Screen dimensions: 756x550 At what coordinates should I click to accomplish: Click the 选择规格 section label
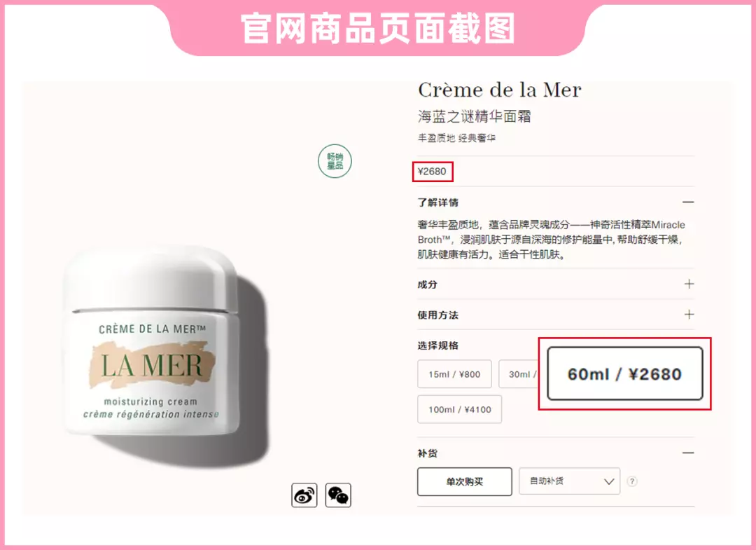(437, 345)
